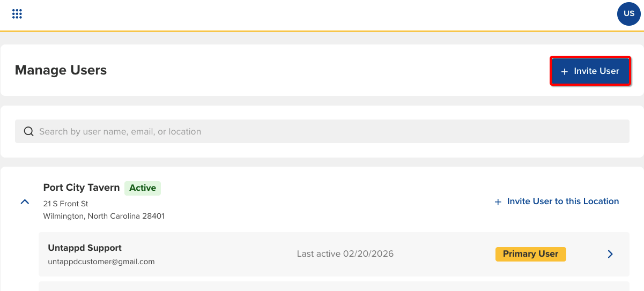Click the Port City Tavern location name
The image size is (644, 291).
(82, 188)
